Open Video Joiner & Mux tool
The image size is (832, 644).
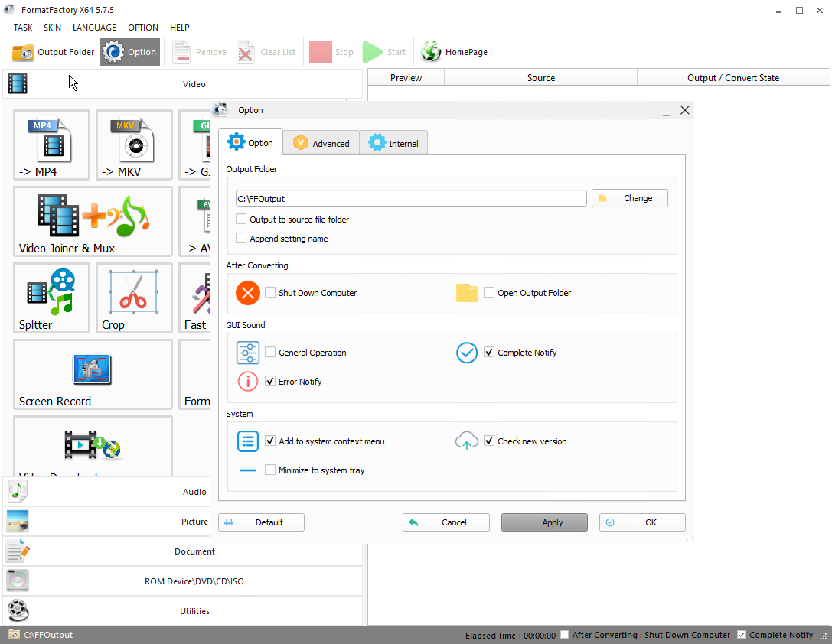(x=93, y=221)
